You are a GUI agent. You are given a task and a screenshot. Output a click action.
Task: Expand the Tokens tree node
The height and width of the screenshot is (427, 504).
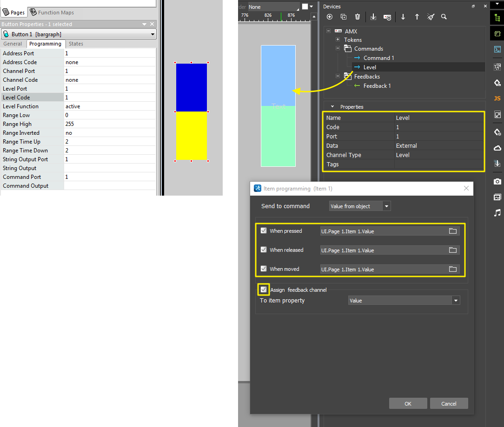338,39
